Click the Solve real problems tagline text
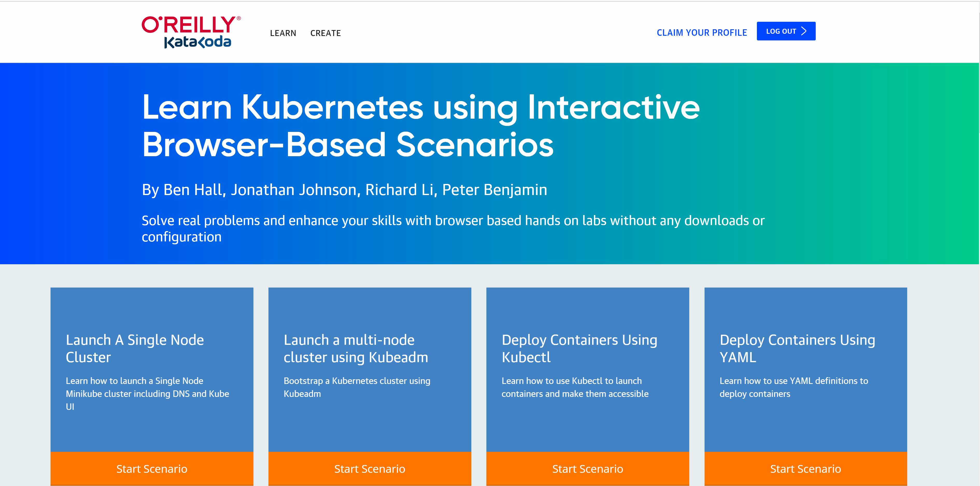 [453, 228]
